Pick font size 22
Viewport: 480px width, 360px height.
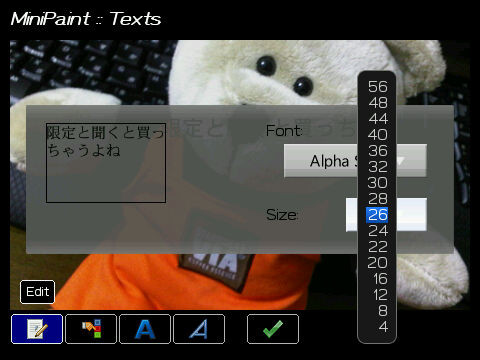click(378, 247)
